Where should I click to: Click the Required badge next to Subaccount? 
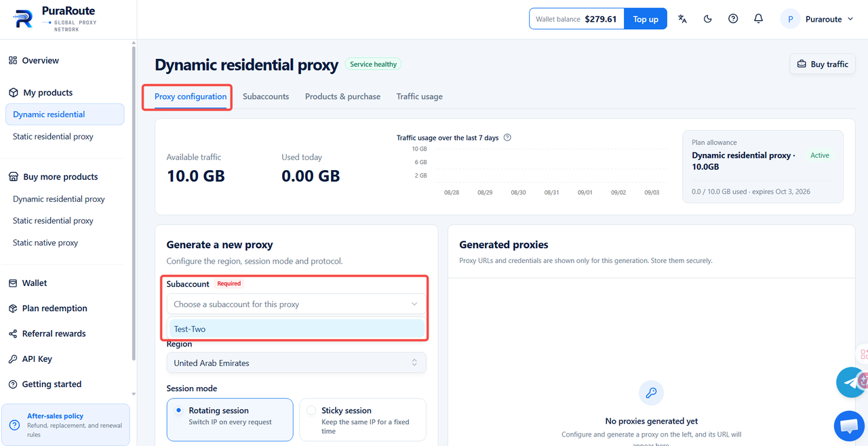(x=229, y=283)
